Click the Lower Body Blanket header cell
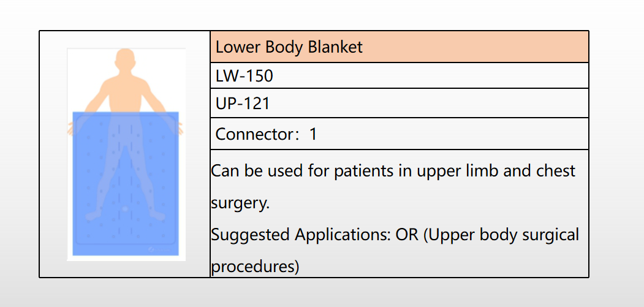Viewport: 644px width, 307px height. [400, 47]
